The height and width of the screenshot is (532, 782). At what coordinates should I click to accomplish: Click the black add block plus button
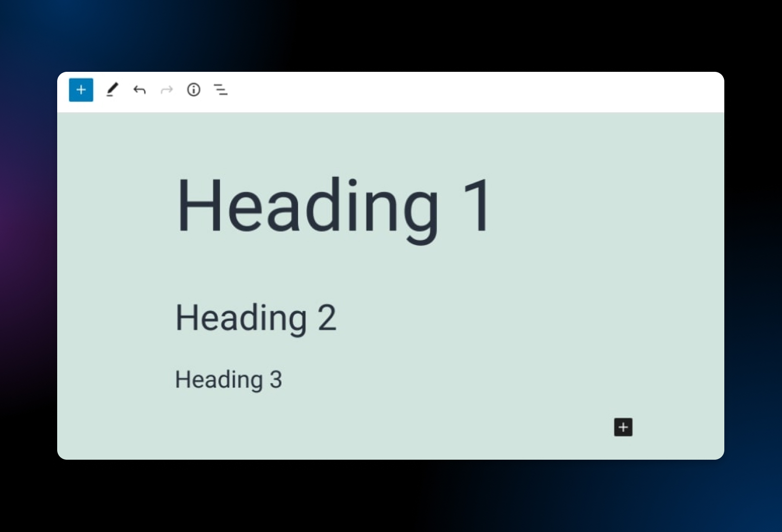click(623, 427)
